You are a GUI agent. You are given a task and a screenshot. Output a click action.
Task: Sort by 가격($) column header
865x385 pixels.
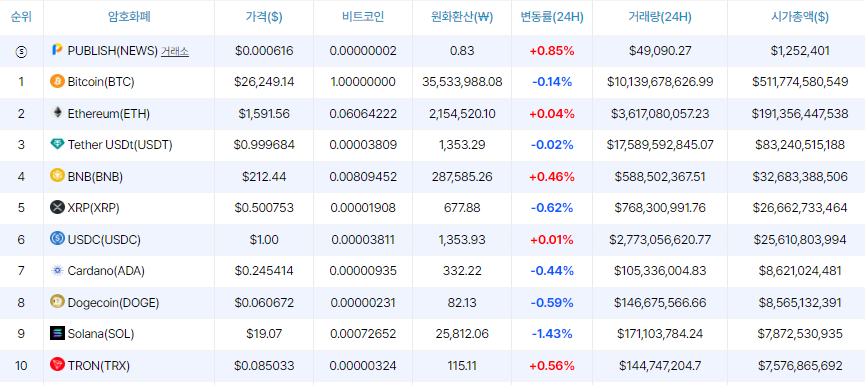[264, 17]
